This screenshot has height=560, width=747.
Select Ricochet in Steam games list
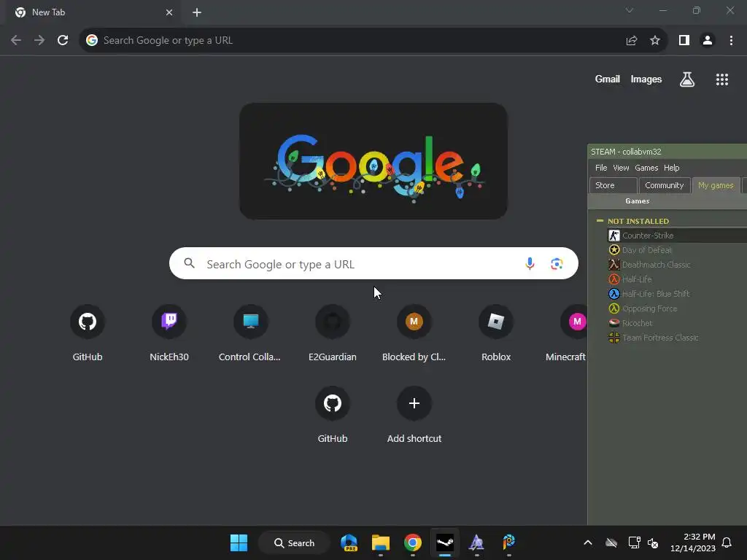(676, 323)
